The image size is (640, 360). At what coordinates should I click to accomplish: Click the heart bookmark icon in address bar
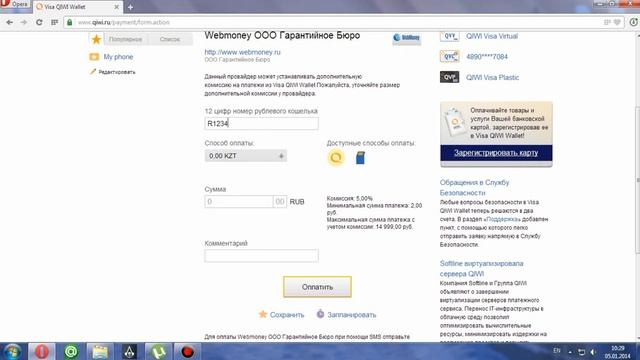(617, 22)
